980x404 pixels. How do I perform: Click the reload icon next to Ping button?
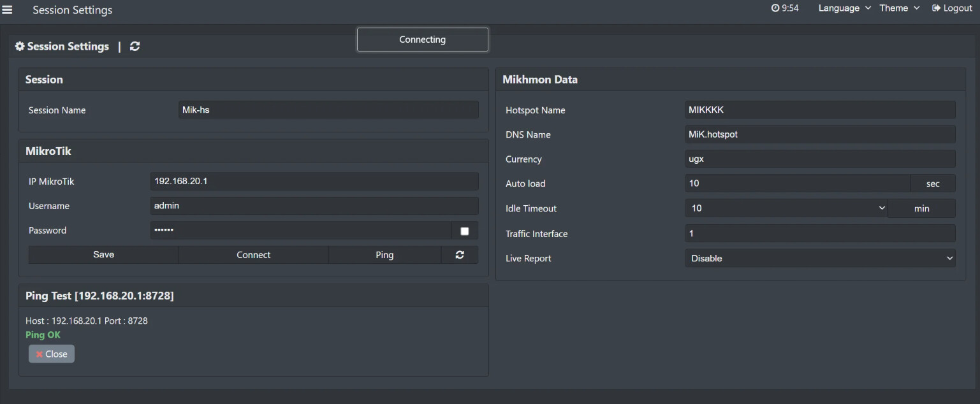[459, 255]
